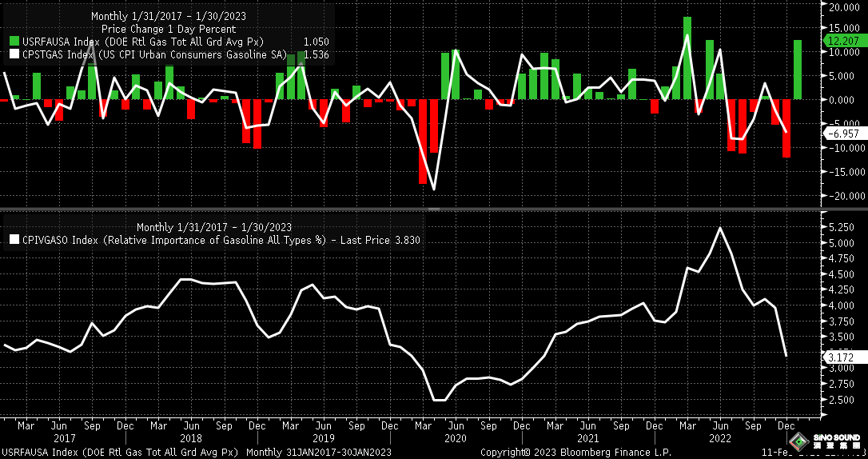Click the 2018 year label on time axis
This screenshot has height=459, width=868.
(x=191, y=438)
